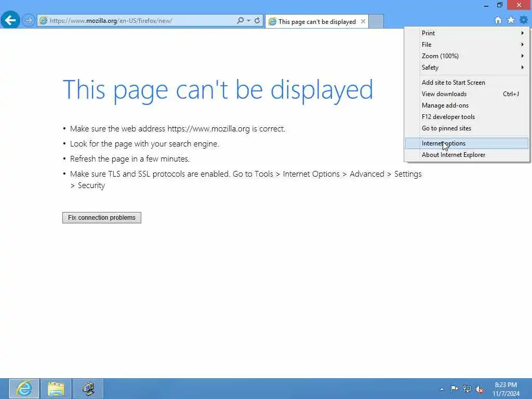Open Internet options
Image resolution: width=532 pixels, height=399 pixels.
tap(467, 143)
